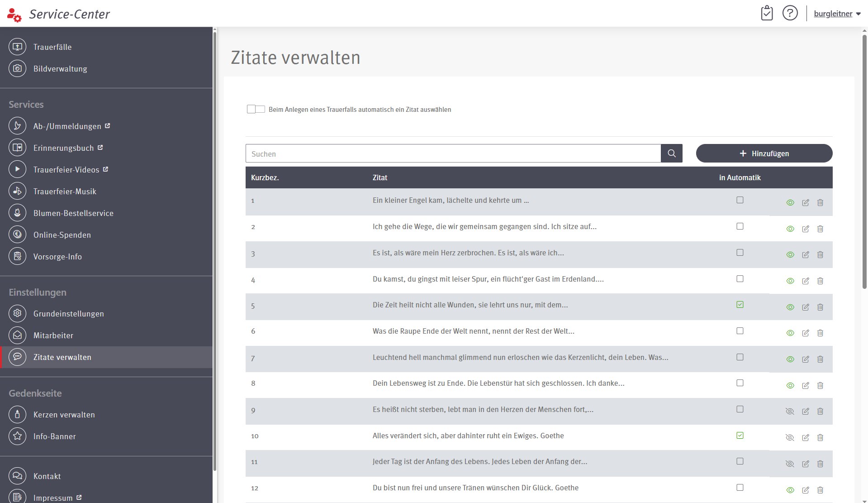Check in Automatik for quote 3
868x503 pixels.
(740, 252)
